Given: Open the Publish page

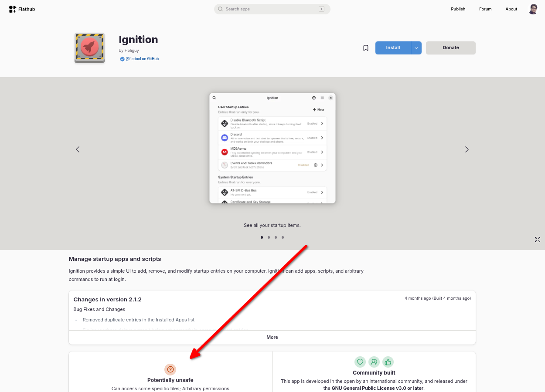Looking at the screenshot, I should coord(458,9).
